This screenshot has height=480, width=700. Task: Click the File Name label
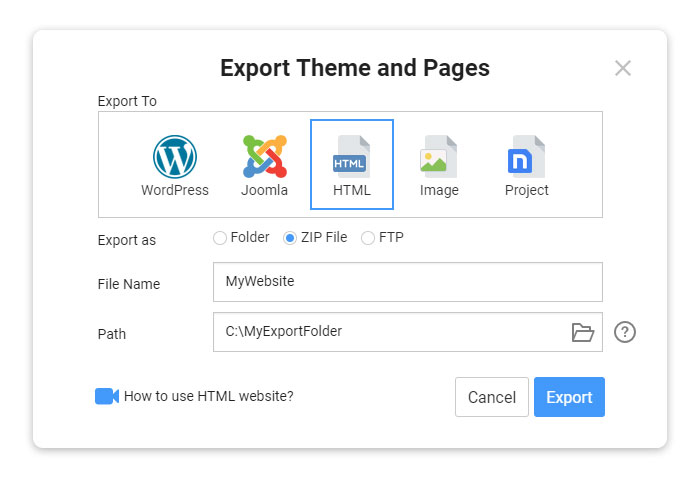pos(129,284)
